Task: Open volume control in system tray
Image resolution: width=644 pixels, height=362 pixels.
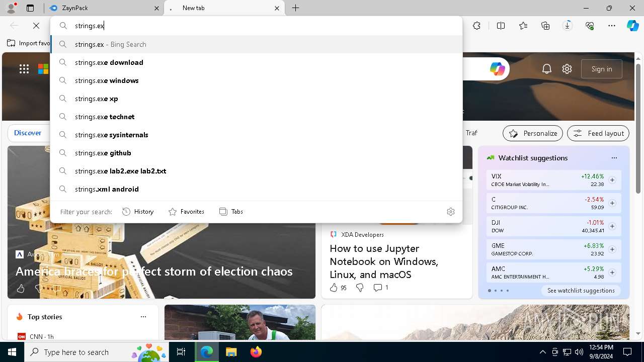Action: (579, 352)
